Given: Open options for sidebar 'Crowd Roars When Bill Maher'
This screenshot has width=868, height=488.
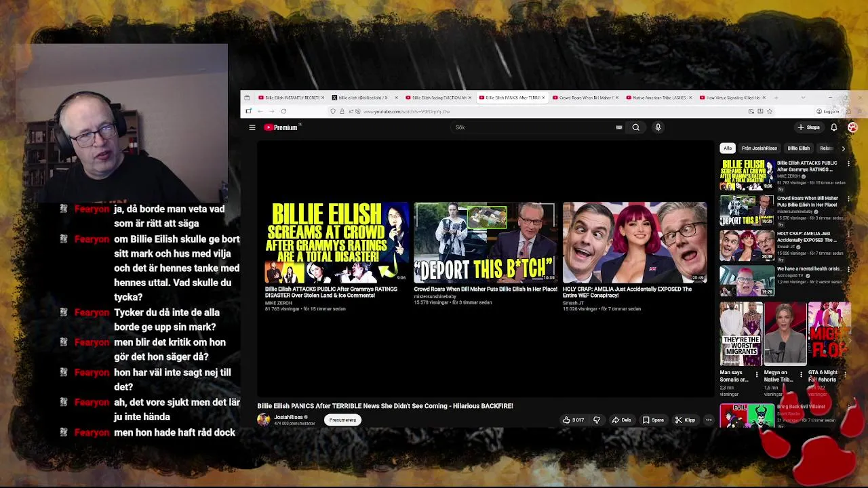Looking at the screenshot, I should pos(848,199).
